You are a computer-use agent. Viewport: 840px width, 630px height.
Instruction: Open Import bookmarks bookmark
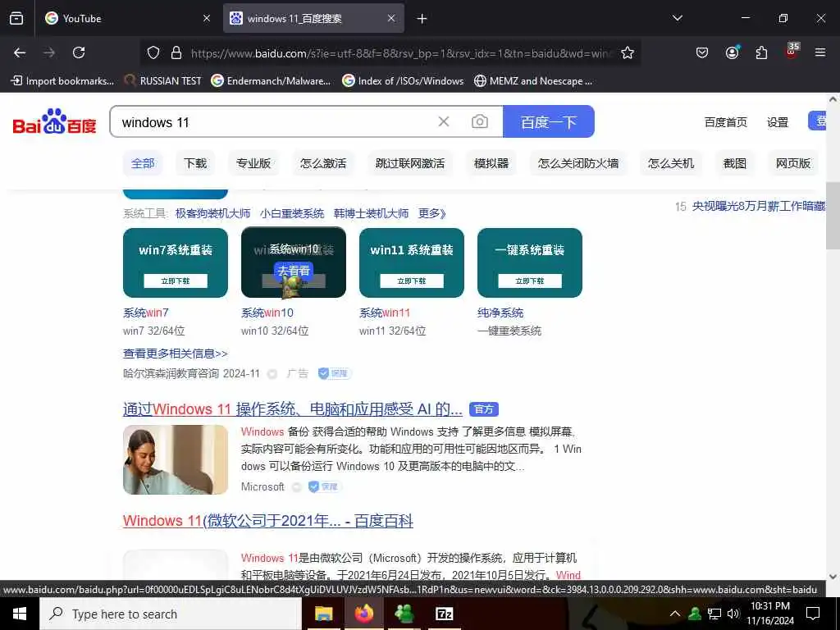click(x=62, y=81)
